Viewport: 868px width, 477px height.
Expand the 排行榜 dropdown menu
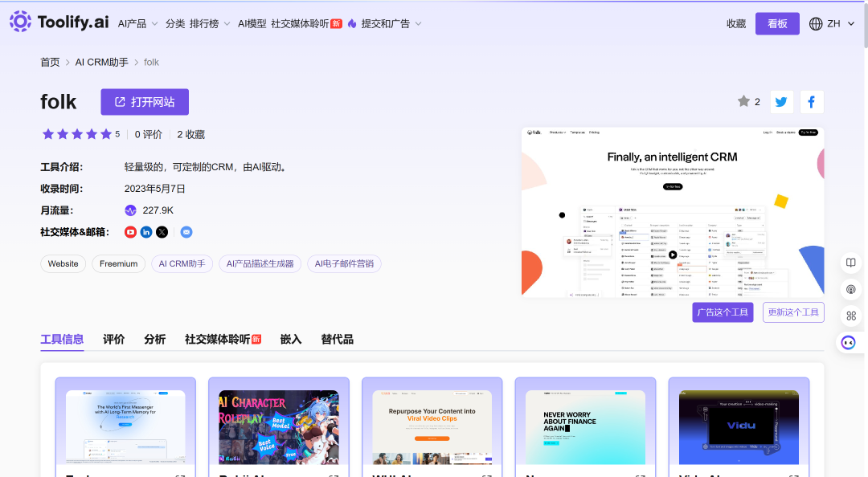click(210, 24)
